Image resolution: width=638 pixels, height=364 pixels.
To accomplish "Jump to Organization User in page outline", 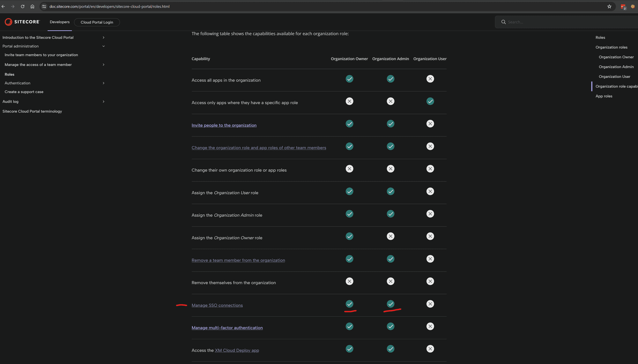I will coord(614,76).
